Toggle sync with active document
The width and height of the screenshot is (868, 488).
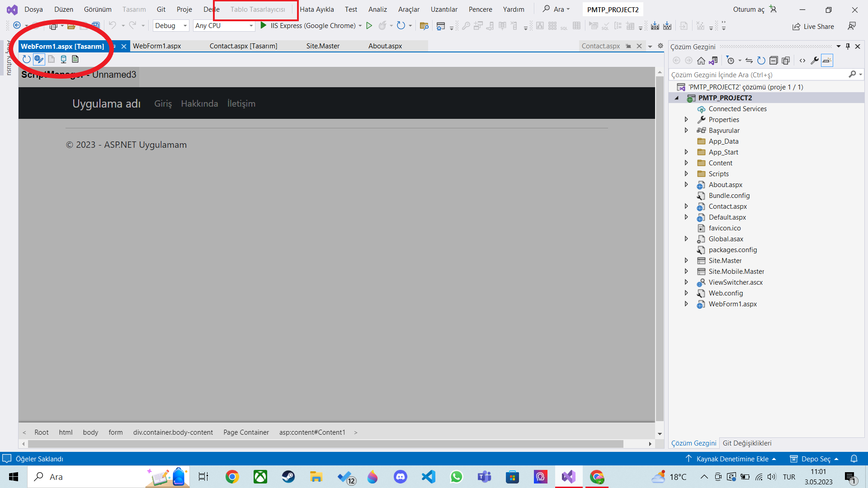point(749,61)
